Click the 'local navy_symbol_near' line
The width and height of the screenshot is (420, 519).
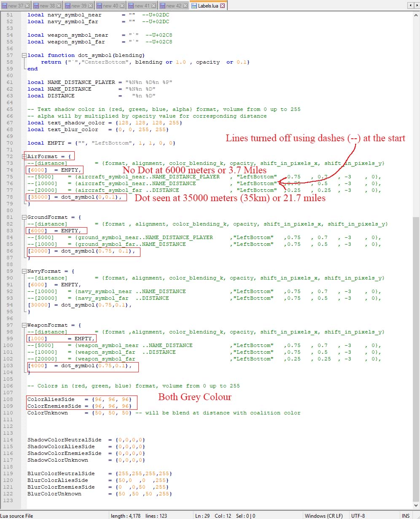98,15
